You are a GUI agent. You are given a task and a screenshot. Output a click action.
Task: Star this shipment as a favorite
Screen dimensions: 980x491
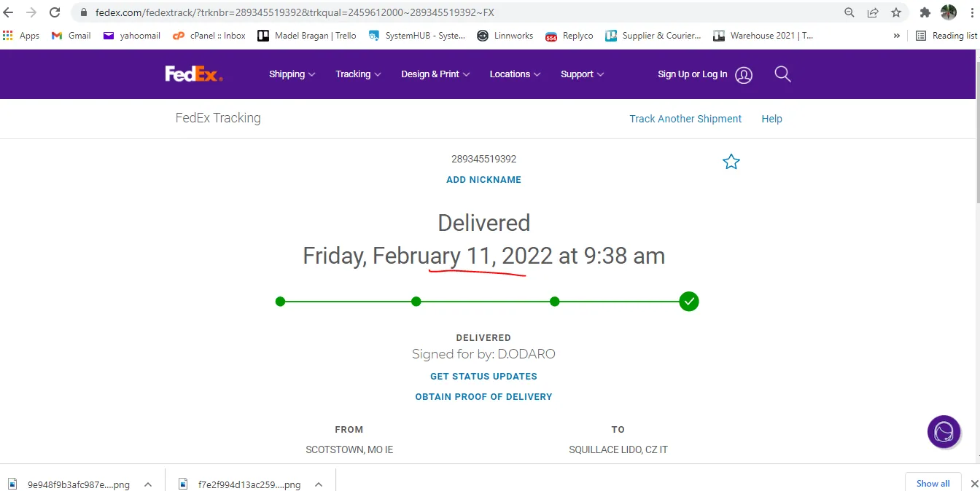point(731,162)
